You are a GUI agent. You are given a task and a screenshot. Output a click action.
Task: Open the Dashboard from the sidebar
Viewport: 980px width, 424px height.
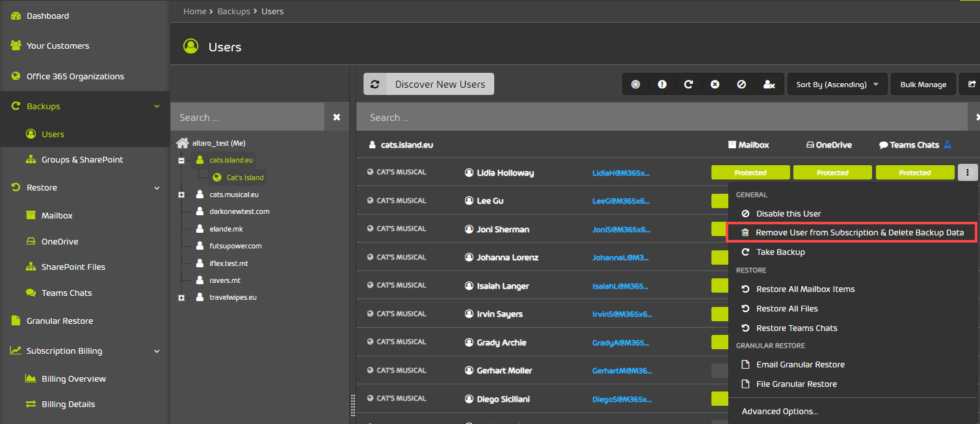[49, 15]
